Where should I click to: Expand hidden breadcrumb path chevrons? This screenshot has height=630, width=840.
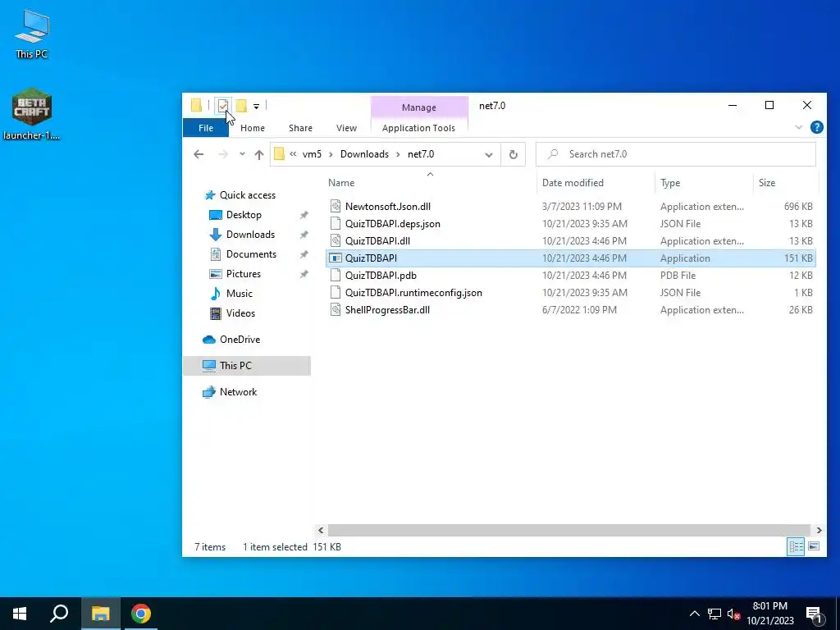point(293,154)
